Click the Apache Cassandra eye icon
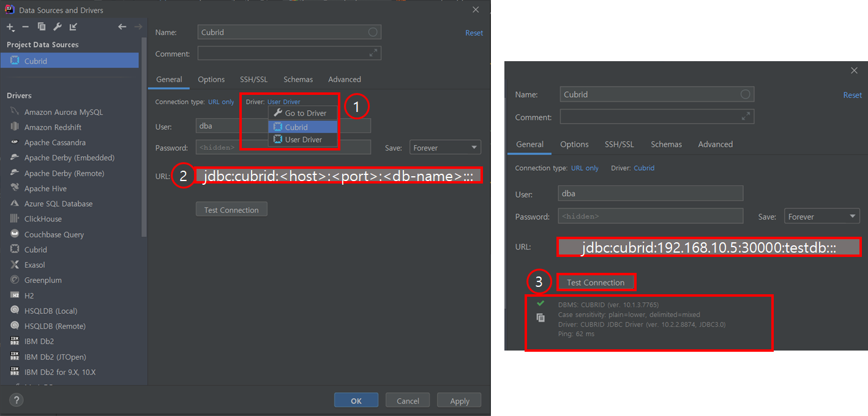Screen dimensions: 868x416 tap(15, 142)
